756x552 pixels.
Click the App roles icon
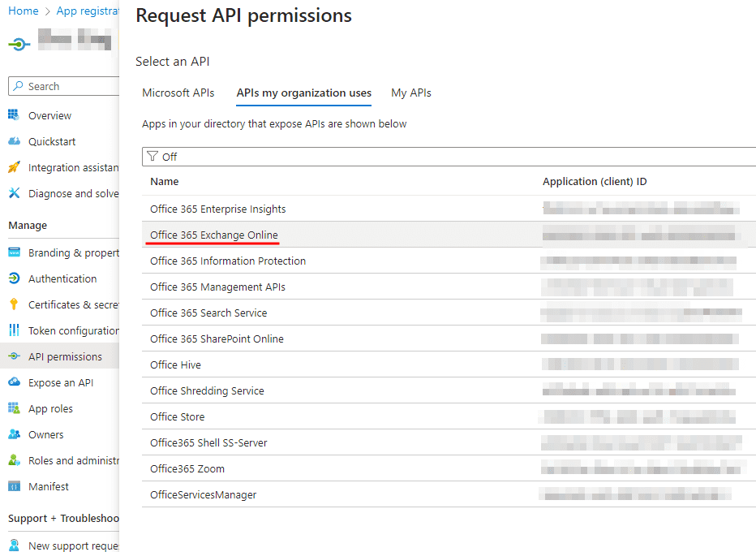click(14, 408)
